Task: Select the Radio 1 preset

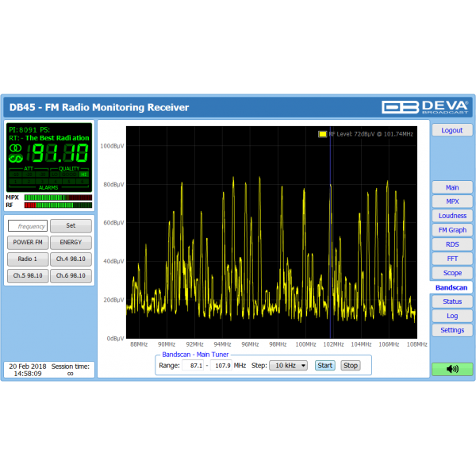Action: pyautogui.click(x=28, y=259)
